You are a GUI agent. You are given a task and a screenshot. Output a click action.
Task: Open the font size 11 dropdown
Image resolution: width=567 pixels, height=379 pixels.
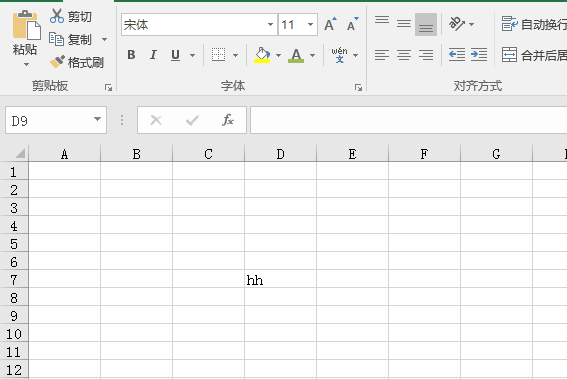click(x=310, y=25)
